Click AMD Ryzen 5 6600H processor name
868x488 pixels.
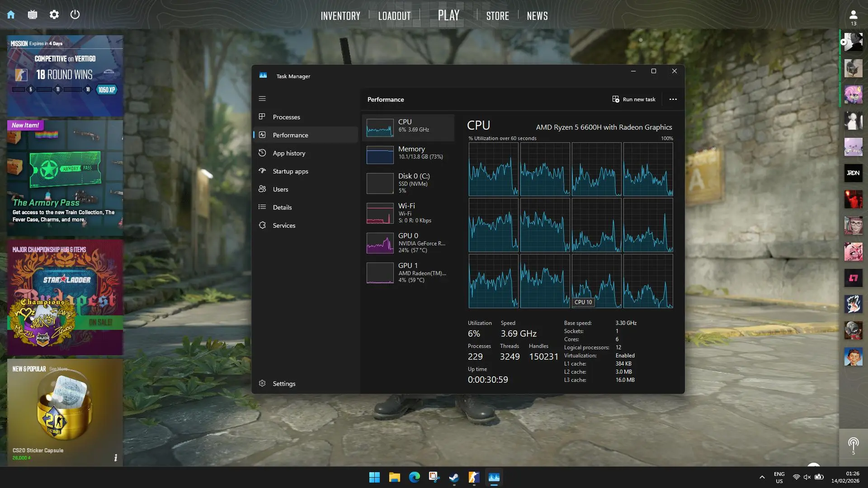[604, 127]
